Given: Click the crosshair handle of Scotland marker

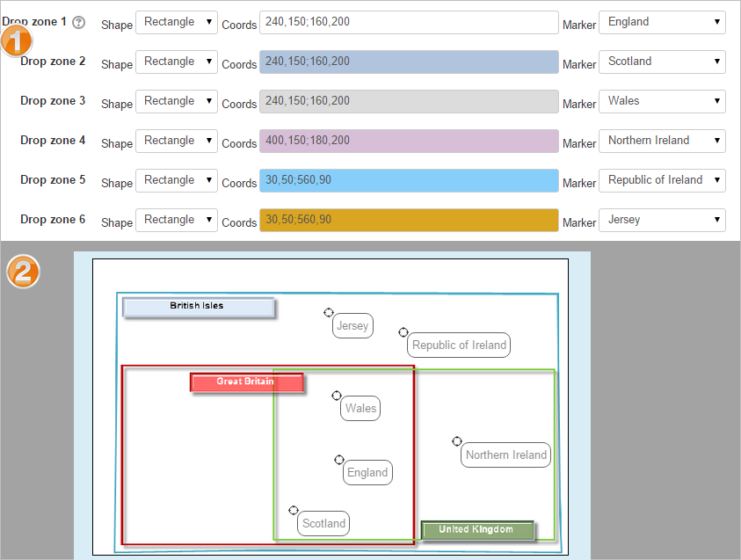Looking at the screenshot, I should click(x=294, y=510).
